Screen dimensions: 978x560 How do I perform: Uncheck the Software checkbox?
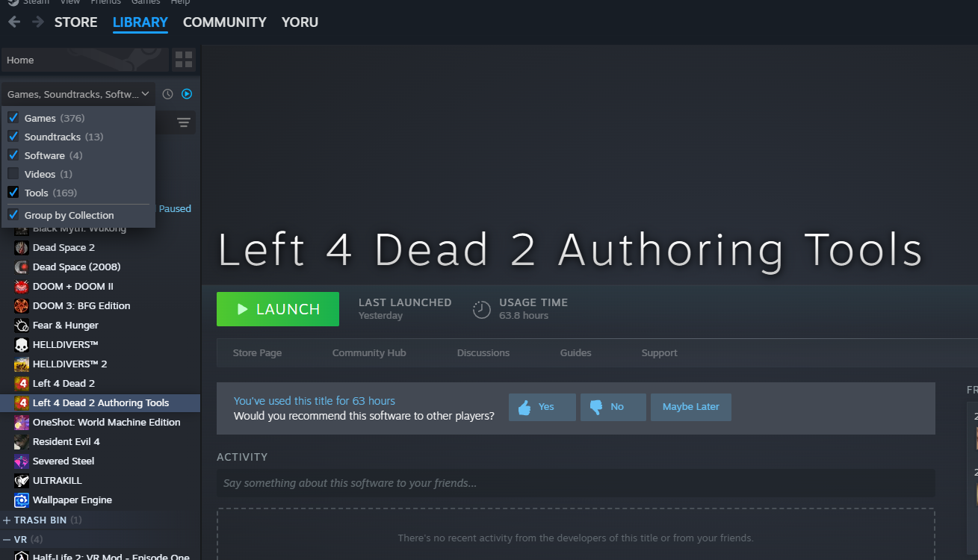point(13,155)
